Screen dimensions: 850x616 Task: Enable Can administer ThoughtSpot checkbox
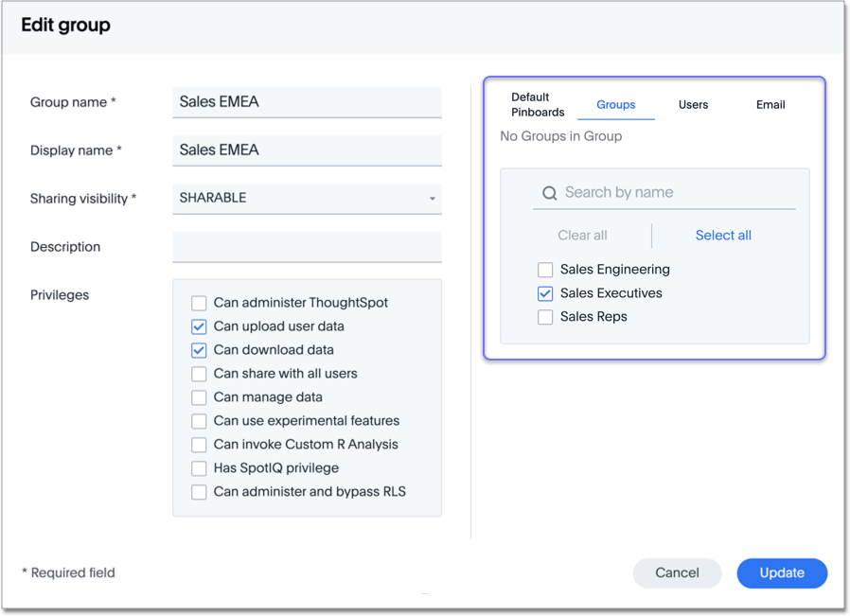tap(199, 303)
